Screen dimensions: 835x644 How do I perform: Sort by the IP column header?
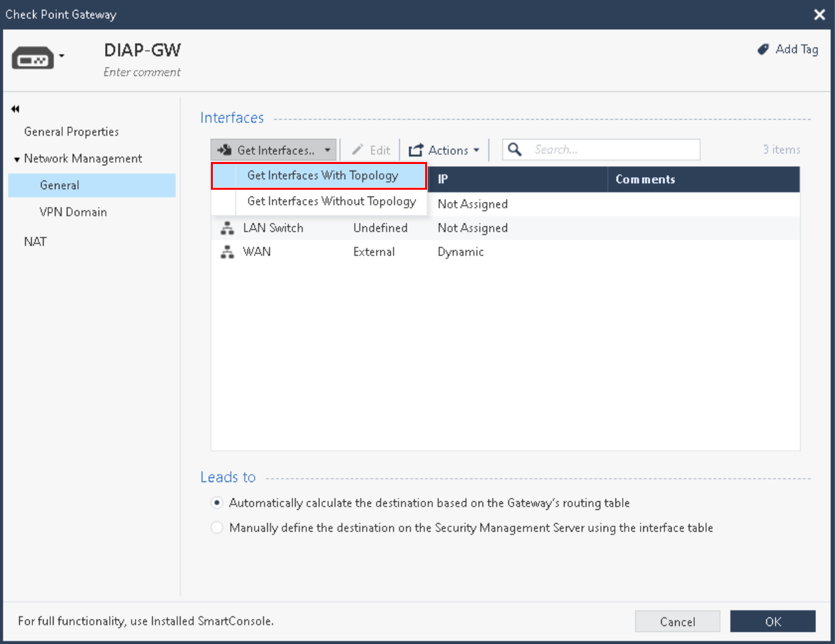click(x=518, y=179)
